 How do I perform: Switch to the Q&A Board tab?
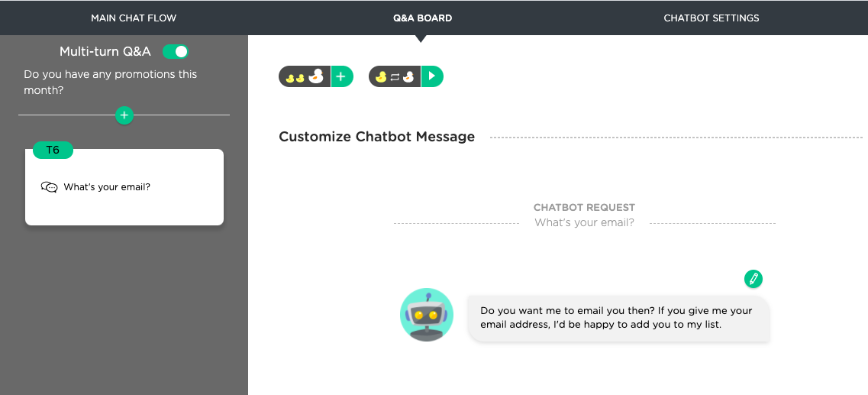422,18
